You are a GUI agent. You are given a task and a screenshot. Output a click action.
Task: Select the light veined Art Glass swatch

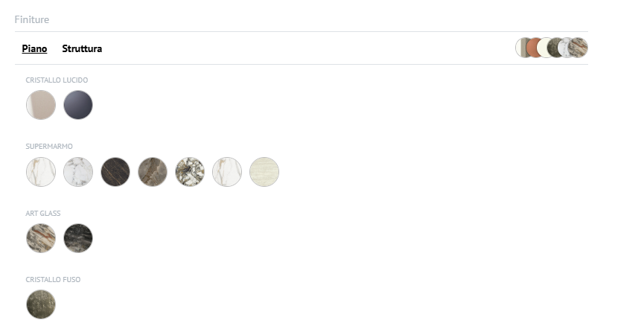(x=41, y=238)
